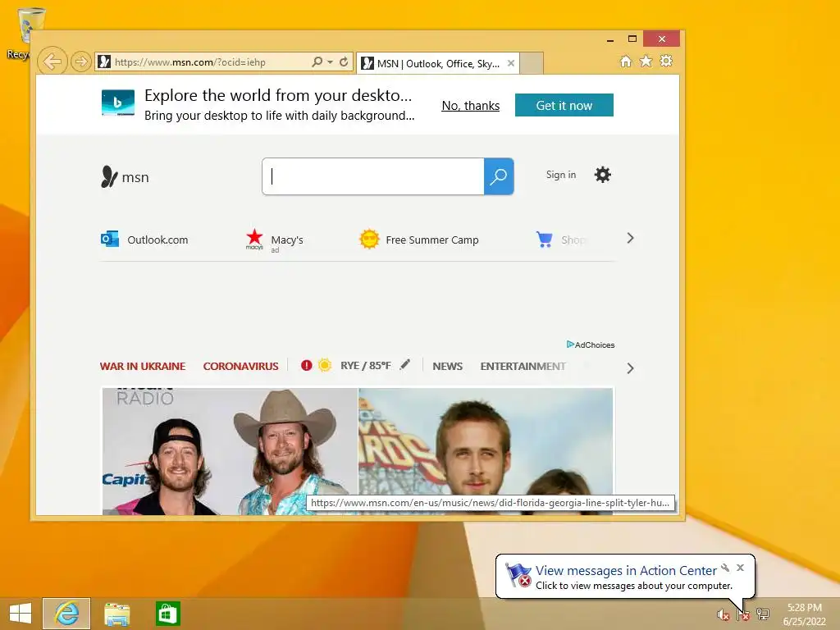This screenshot has width=840, height=630.
Task: Click the browser Forward arrow button
Action: point(81,62)
